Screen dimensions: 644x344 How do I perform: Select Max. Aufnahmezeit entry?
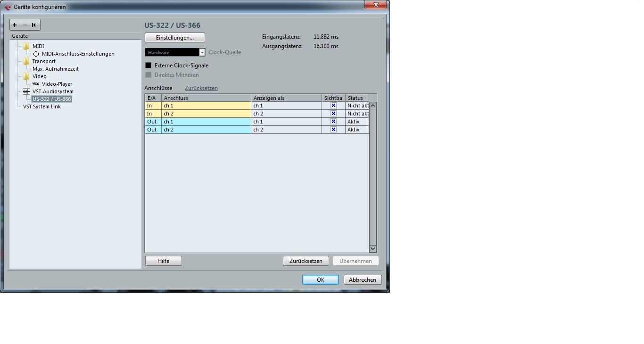click(56, 69)
